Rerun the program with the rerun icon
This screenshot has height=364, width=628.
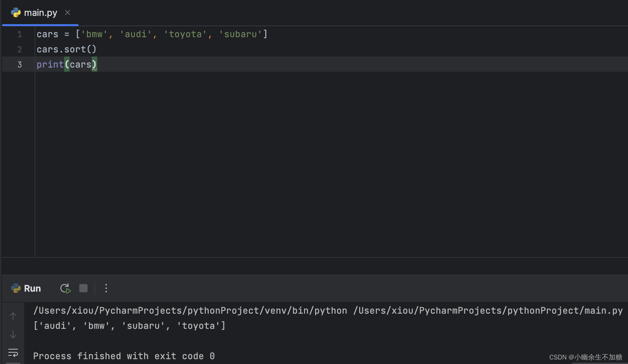65,289
